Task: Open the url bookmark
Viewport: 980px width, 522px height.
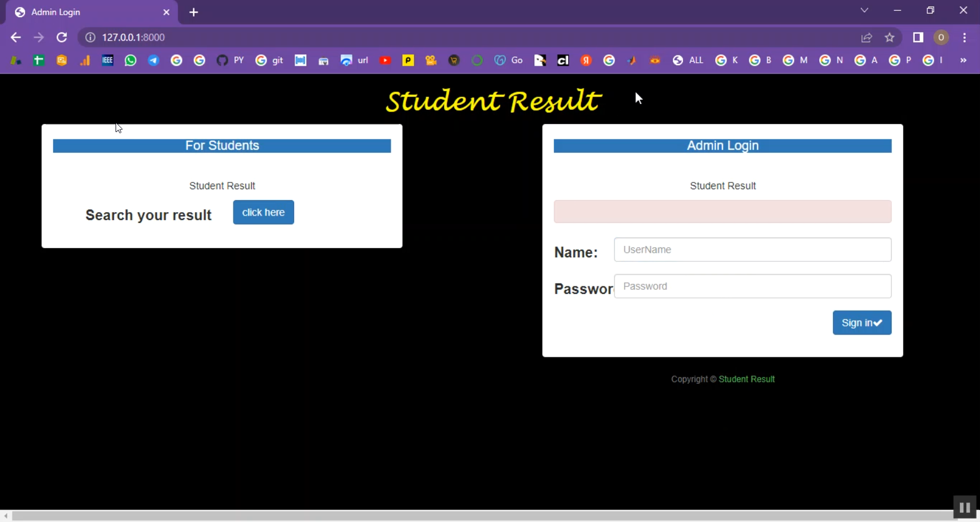Action: pos(355,61)
